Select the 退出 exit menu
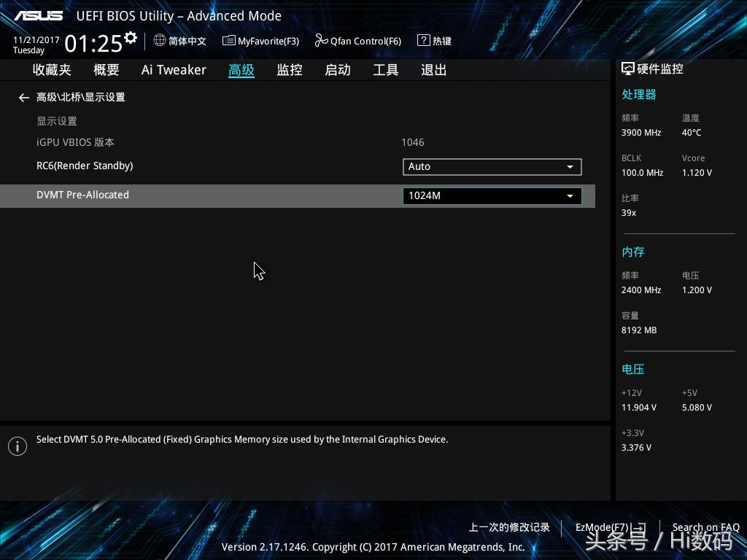The height and width of the screenshot is (560, 747). 433,69
